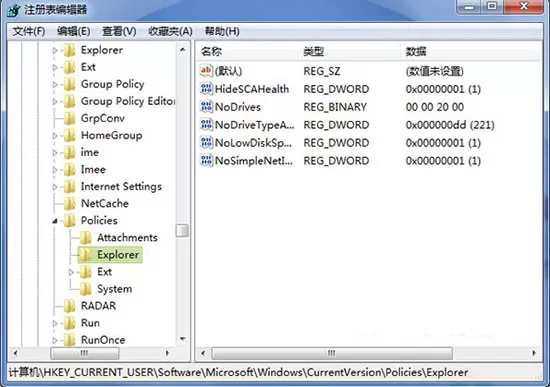Expand the RunOnce key
The image size is (550, 387).
pos(55,340)
